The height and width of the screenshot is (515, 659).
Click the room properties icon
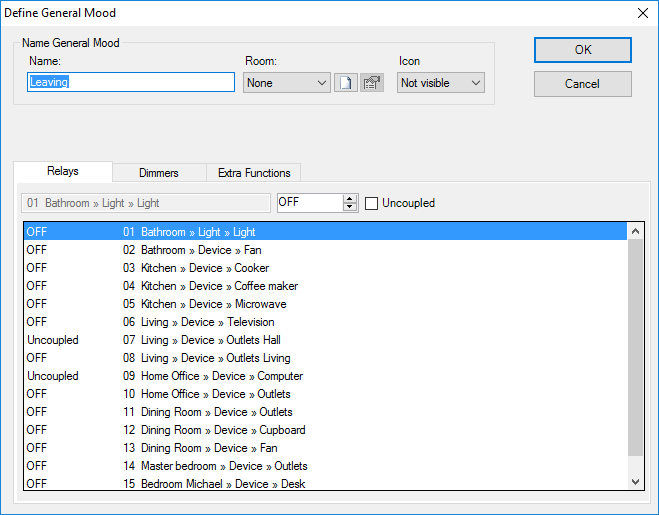[x=372, y=83]
